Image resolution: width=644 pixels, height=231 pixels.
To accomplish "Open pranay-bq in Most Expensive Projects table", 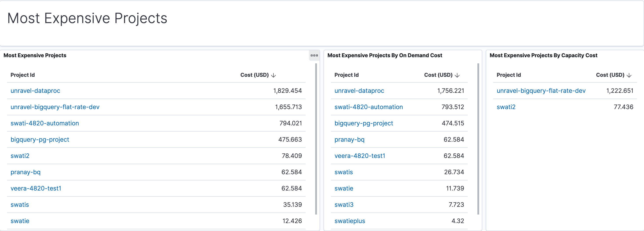I will tap(25, 172).
